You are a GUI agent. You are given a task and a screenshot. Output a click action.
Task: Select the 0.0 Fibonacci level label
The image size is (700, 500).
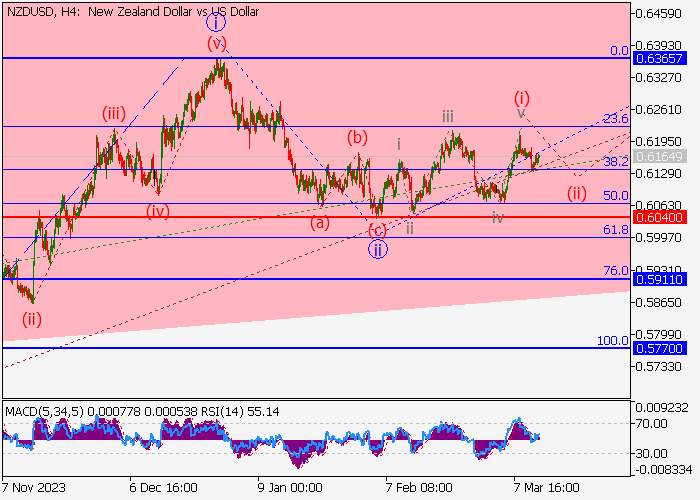619,50
